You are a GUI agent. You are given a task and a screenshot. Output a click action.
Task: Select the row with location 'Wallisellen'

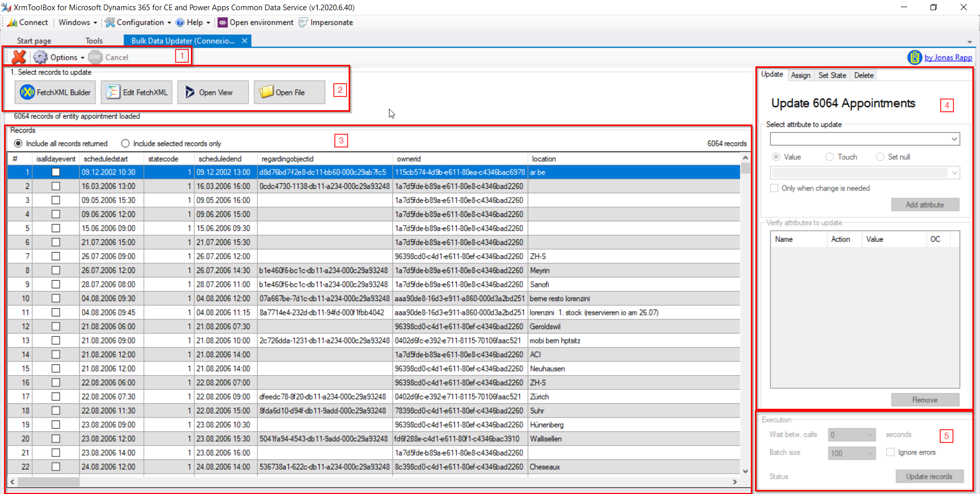coord(374,439)
